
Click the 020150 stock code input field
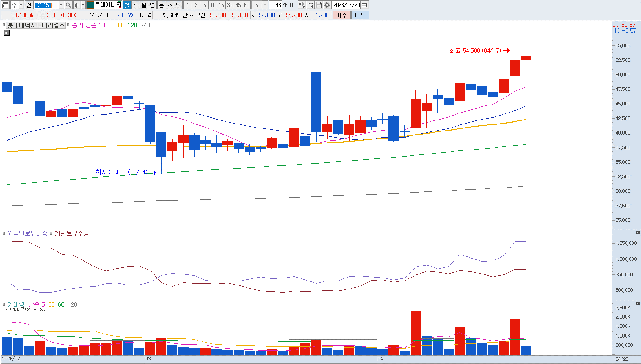[x=45, y=5]
